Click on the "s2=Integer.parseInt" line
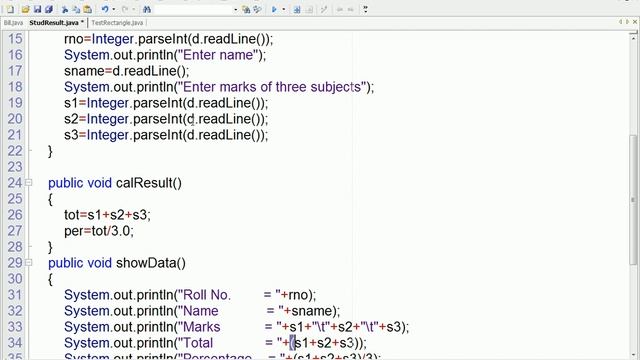Viewport: 640px width, 360px height. (166, 119)
